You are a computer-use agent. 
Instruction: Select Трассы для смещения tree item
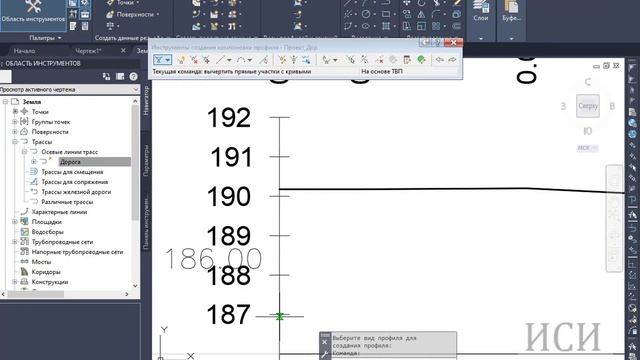[72, 172]
